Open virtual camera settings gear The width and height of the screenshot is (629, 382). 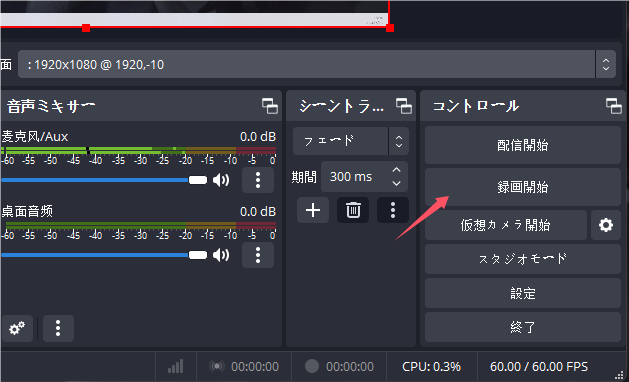click(606, 225)
